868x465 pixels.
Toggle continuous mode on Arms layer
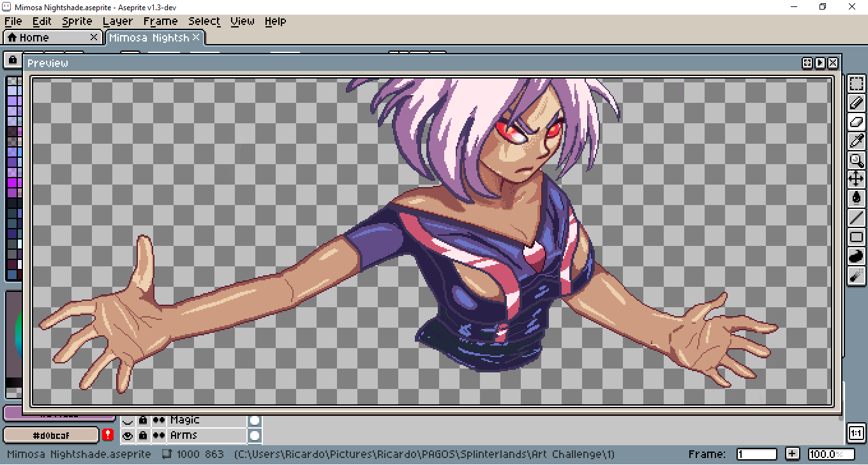158,436
